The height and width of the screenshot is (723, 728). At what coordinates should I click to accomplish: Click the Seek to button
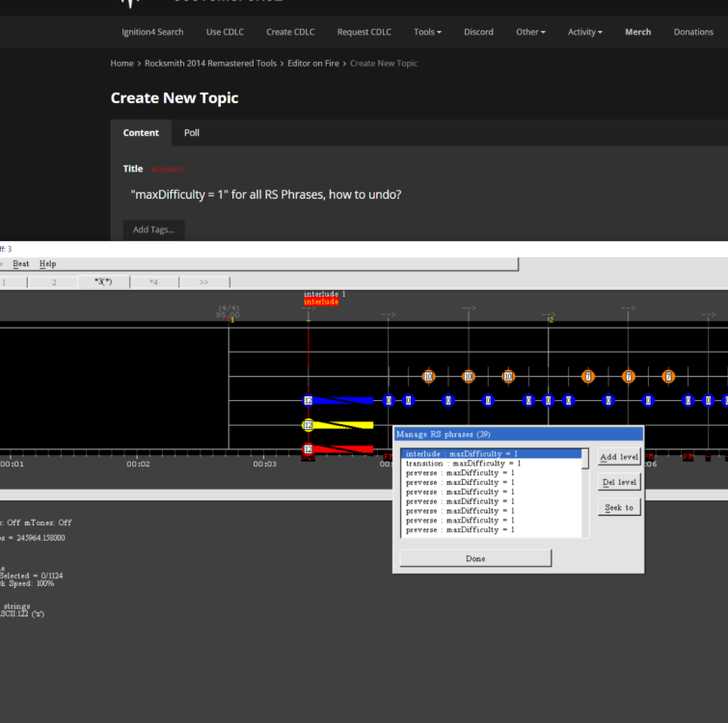pyautogui.click(x=619, y=507)
